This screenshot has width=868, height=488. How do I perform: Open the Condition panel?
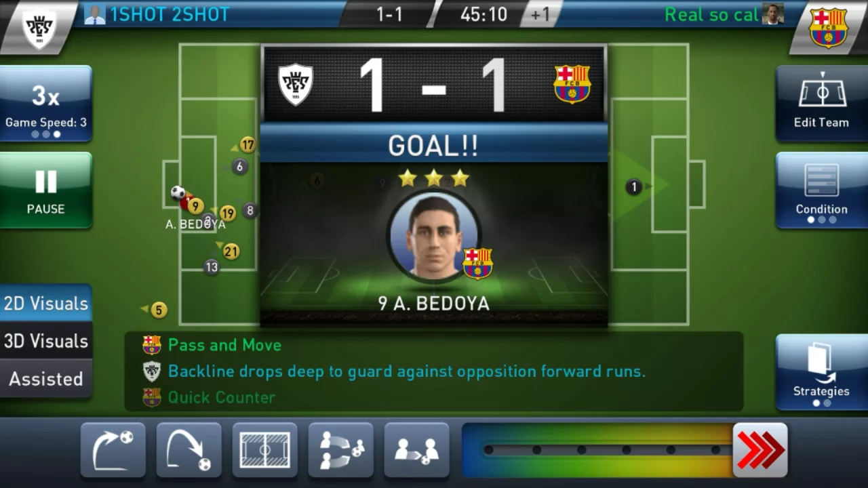(x=821, y=190)
